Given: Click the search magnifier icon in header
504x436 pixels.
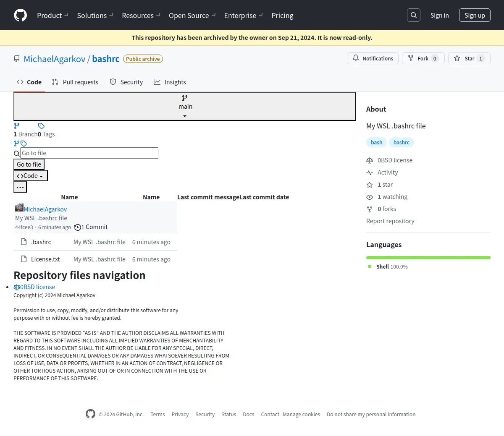Looking at the screenshot, I should (414, 15).
